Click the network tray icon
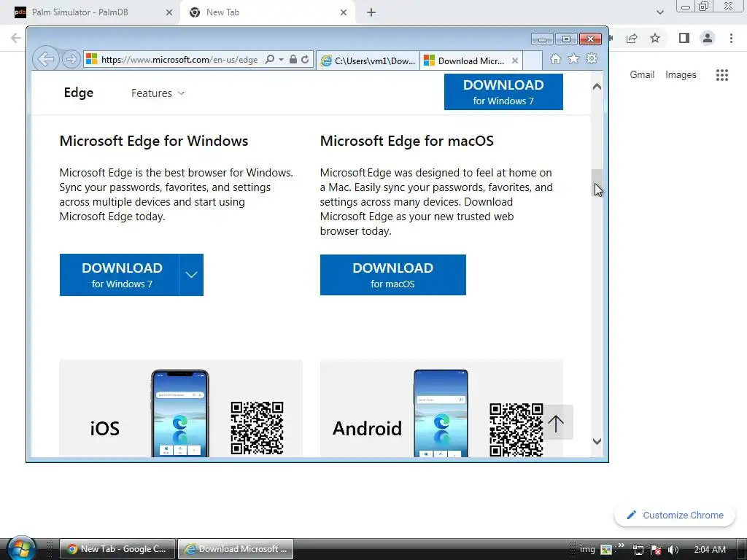 pyautogui.click(x=638, y=550)
